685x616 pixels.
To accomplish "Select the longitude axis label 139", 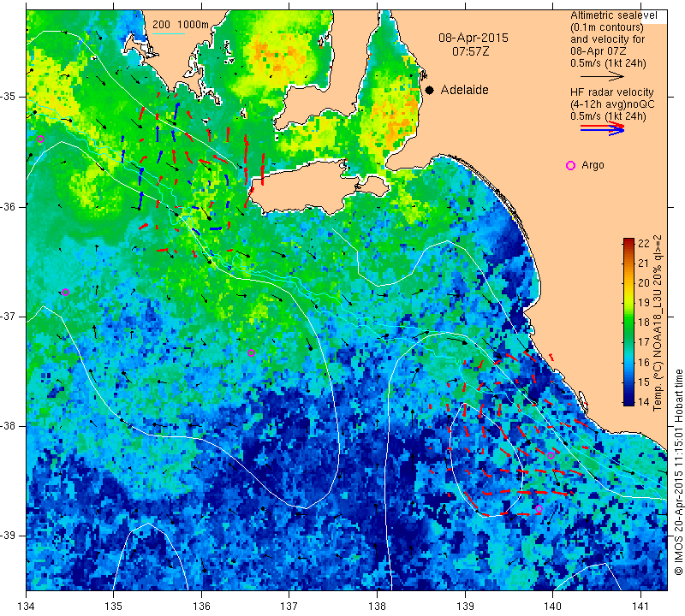I will click(x=465, y=607).
